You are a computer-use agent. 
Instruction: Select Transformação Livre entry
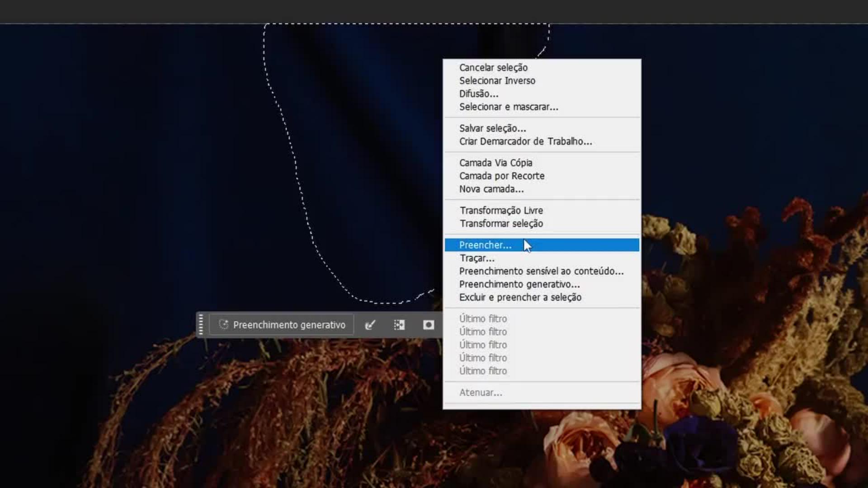click(501, 211)
